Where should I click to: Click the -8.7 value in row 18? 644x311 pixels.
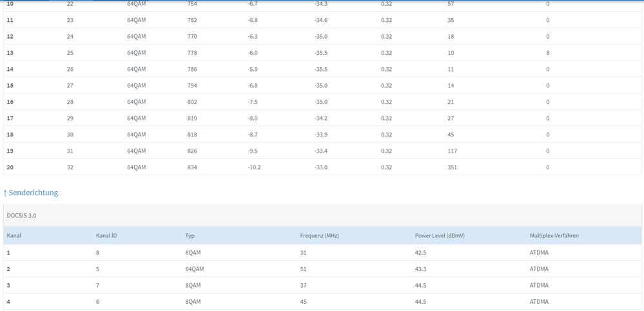point(253,135)
